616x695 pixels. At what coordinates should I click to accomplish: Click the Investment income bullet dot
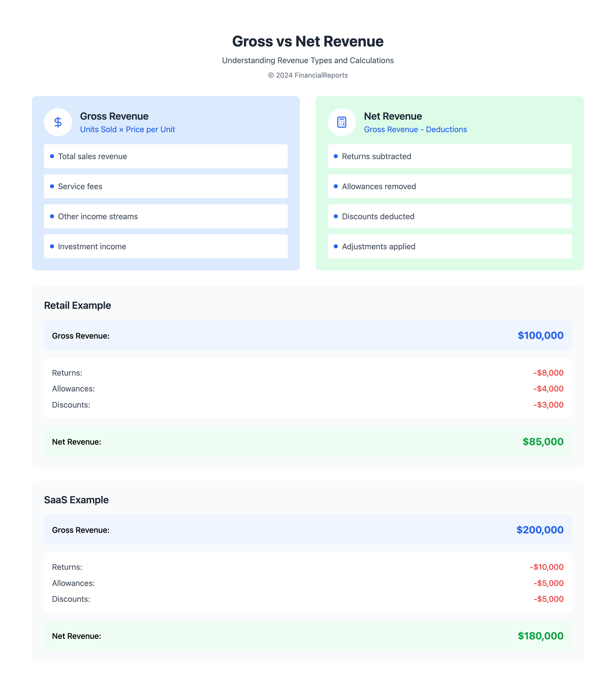(52, 247)
